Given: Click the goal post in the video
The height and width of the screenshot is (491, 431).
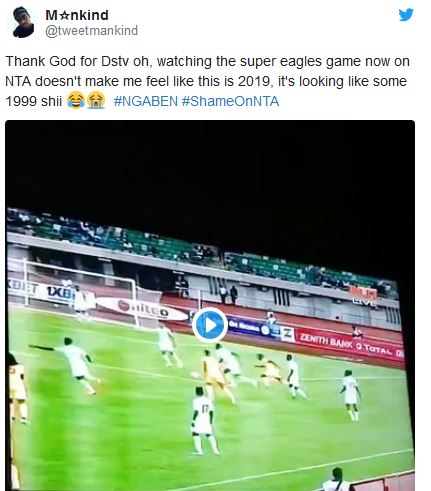Looking at the screenshot, I should click(x=79, y=289).
